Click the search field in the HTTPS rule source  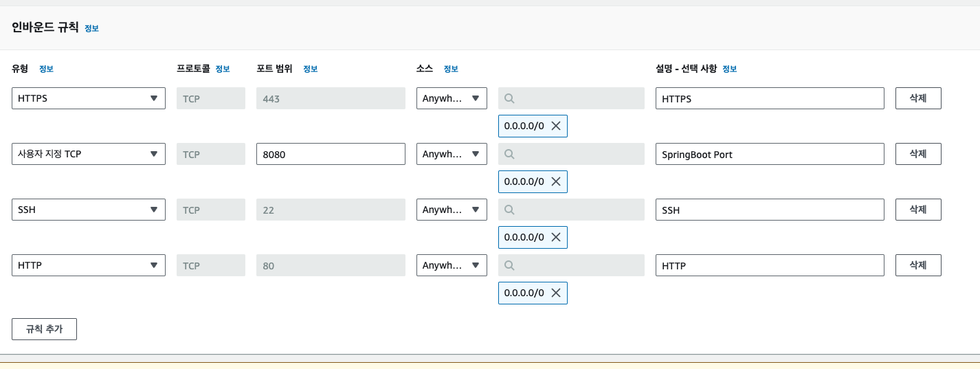[x=571, y=98]
